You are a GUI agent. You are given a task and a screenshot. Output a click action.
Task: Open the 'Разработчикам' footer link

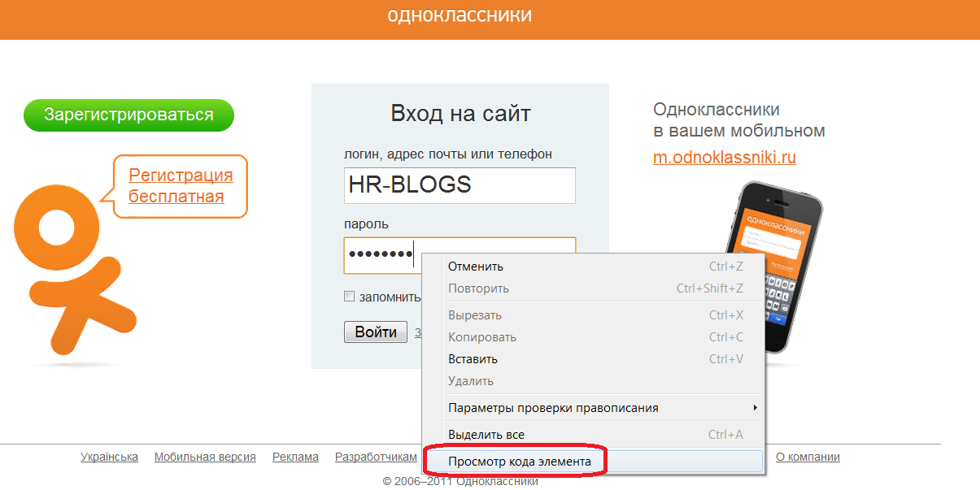click(376, 457)
